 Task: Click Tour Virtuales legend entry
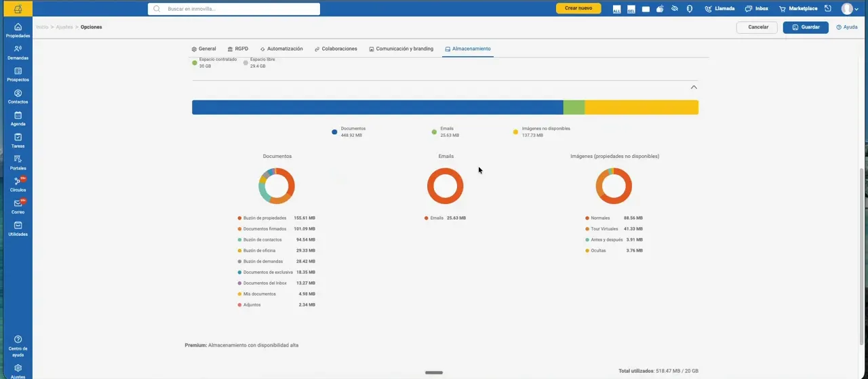tap(614, 229)
